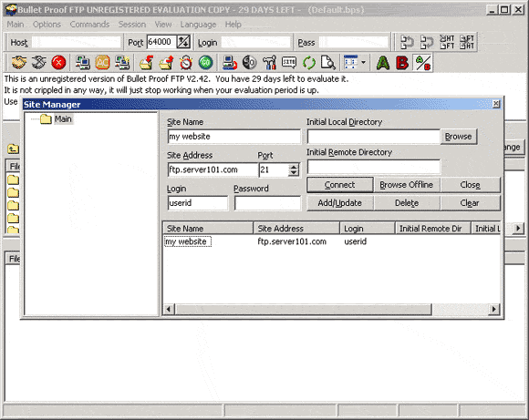
Task: Select the 'my website' row in site list
Action: [x=188, y=241]
